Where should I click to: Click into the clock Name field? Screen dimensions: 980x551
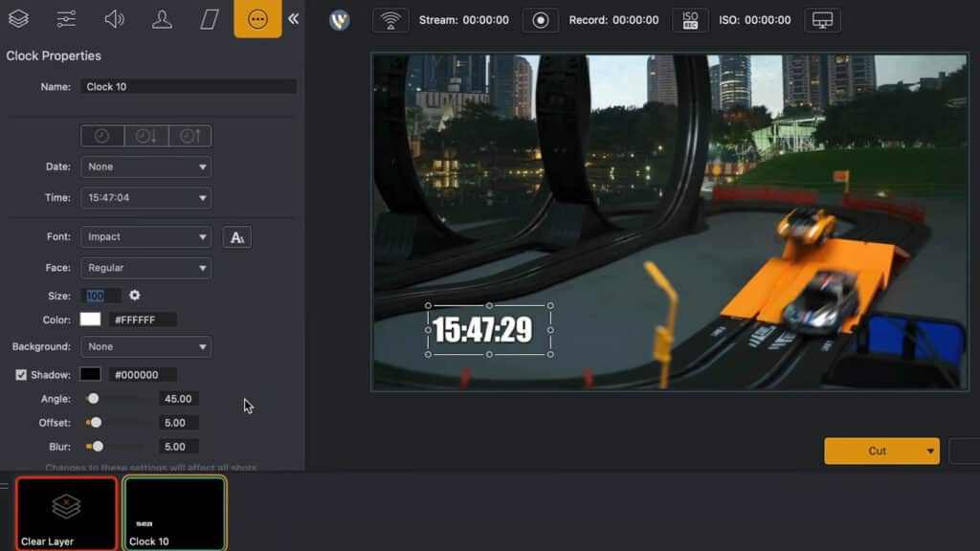(x=188, y=87)
